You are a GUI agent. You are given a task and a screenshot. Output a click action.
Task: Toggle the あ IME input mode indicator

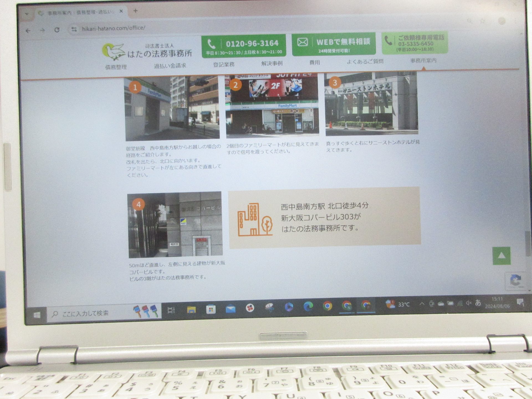[478, 303]
